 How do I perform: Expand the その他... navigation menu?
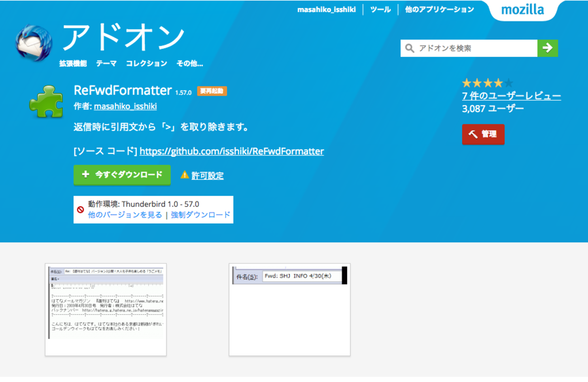(190, 64)
